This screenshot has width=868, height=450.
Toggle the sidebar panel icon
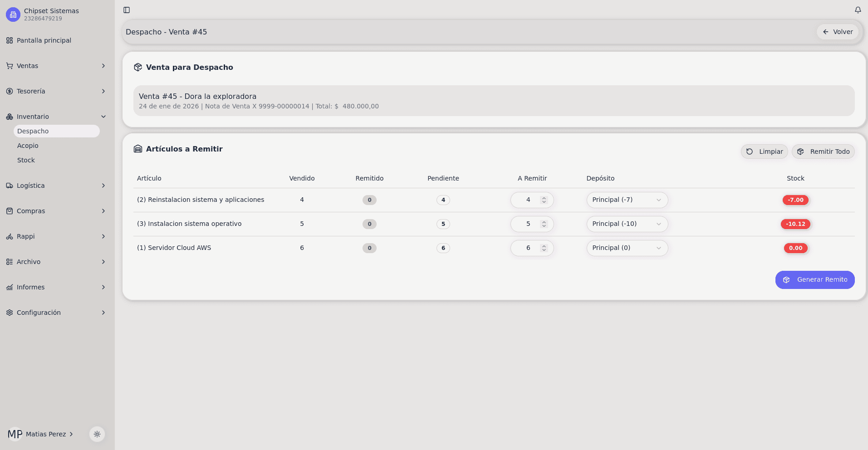pos(127,10)
